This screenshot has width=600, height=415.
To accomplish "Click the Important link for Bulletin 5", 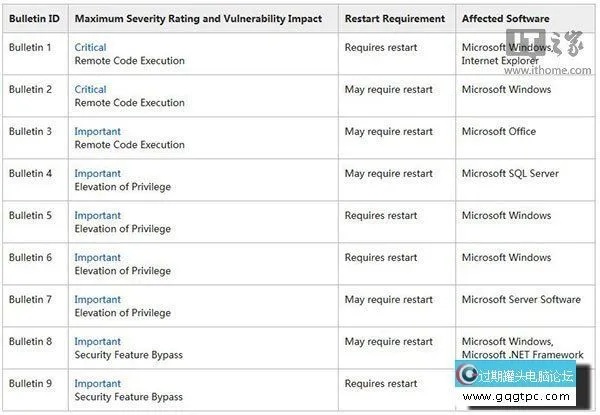I will 97,215.
